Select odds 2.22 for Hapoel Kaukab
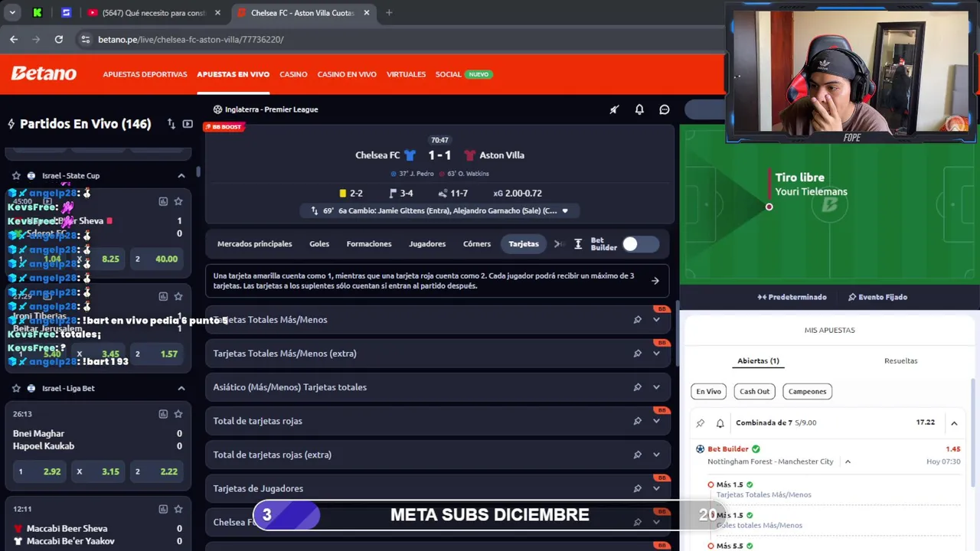Image resolution: width=980 pixels, height=551 pixels. coord(156,471)
